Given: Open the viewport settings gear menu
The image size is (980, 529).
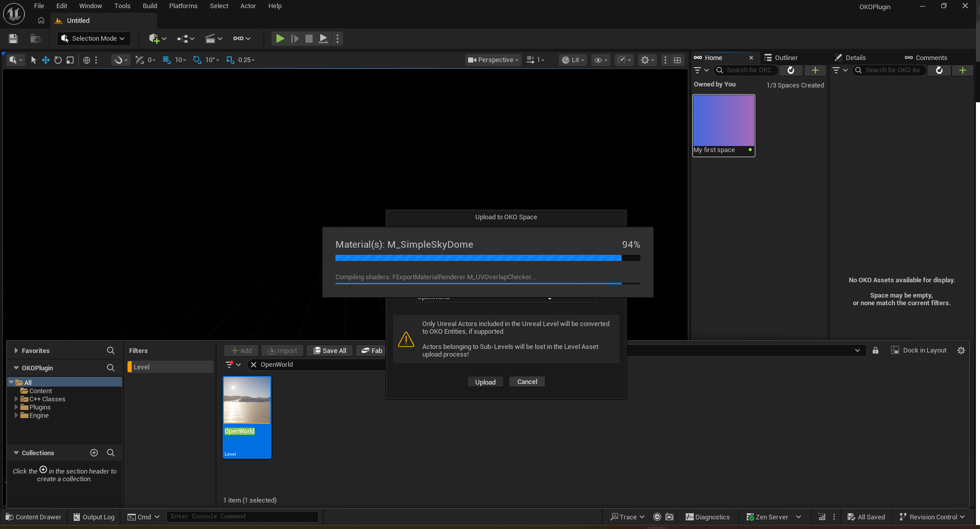Looking at the screenshot, I should pyautogui.click(x=647, y=60).
